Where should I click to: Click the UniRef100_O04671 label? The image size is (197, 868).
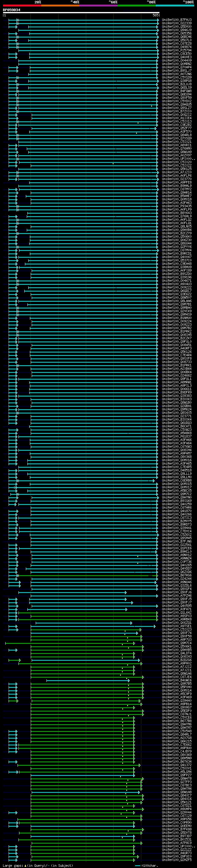(177, 281)
